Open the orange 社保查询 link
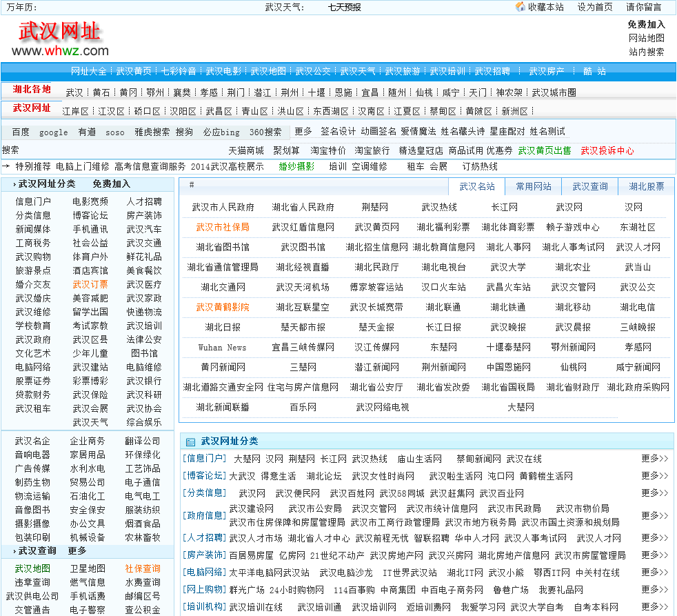The height and width of the screenshot is (616, 677). click(143, 569)
